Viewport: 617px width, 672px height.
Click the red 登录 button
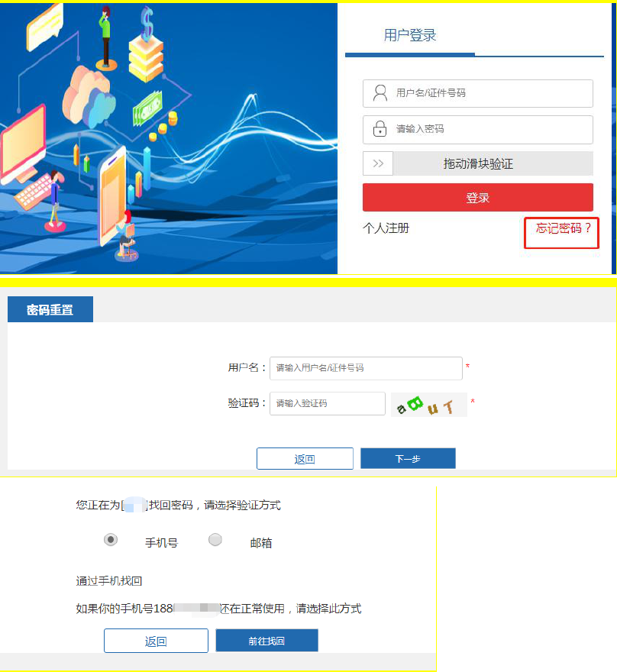478,198
